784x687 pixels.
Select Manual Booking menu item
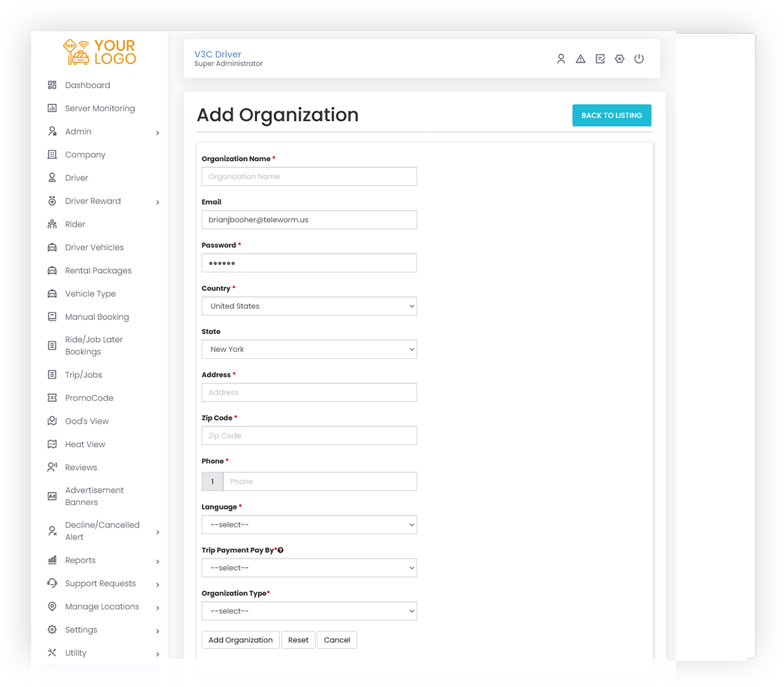[97, 317]
